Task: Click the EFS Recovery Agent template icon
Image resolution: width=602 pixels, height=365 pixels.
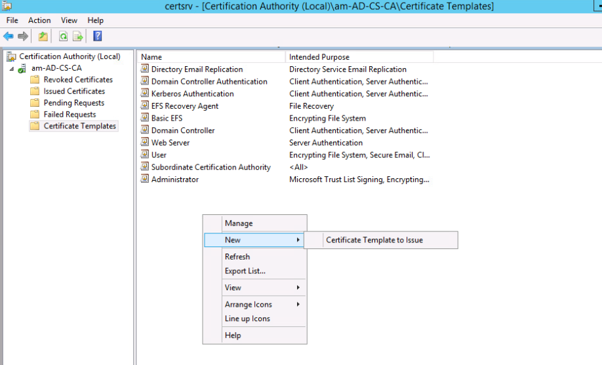Action: [145, 106]
